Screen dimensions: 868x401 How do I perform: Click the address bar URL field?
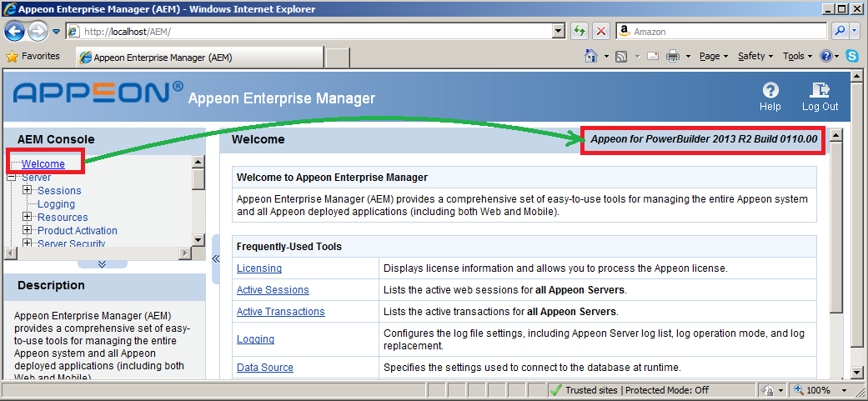click(309, 32)
